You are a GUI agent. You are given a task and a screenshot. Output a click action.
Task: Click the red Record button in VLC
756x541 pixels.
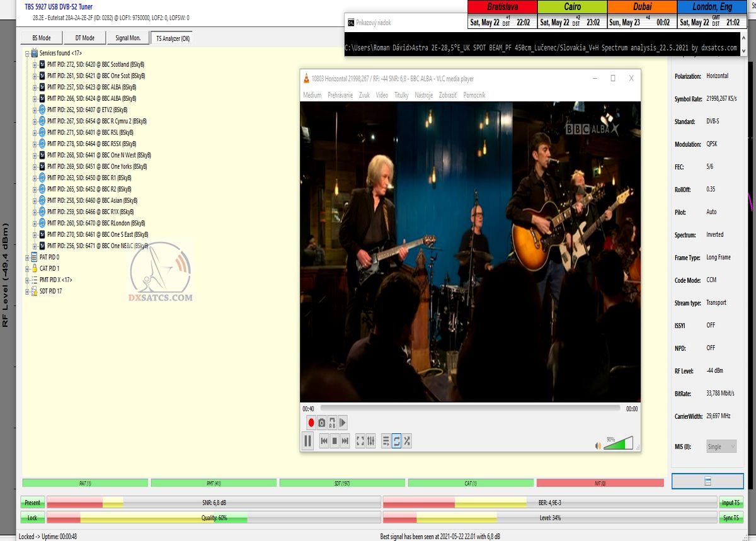pos(311,423)
